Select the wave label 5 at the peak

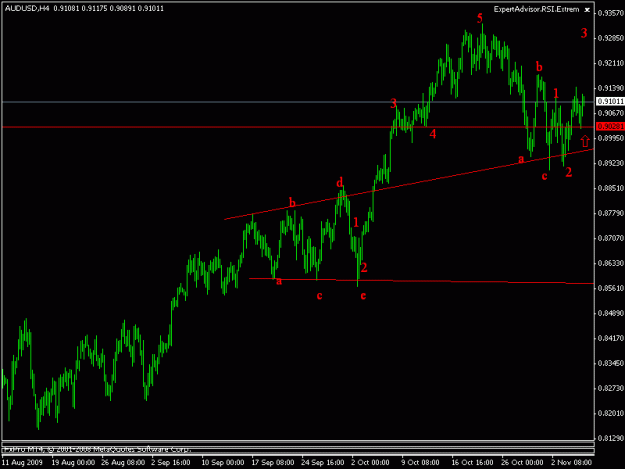tap(480, 18)
